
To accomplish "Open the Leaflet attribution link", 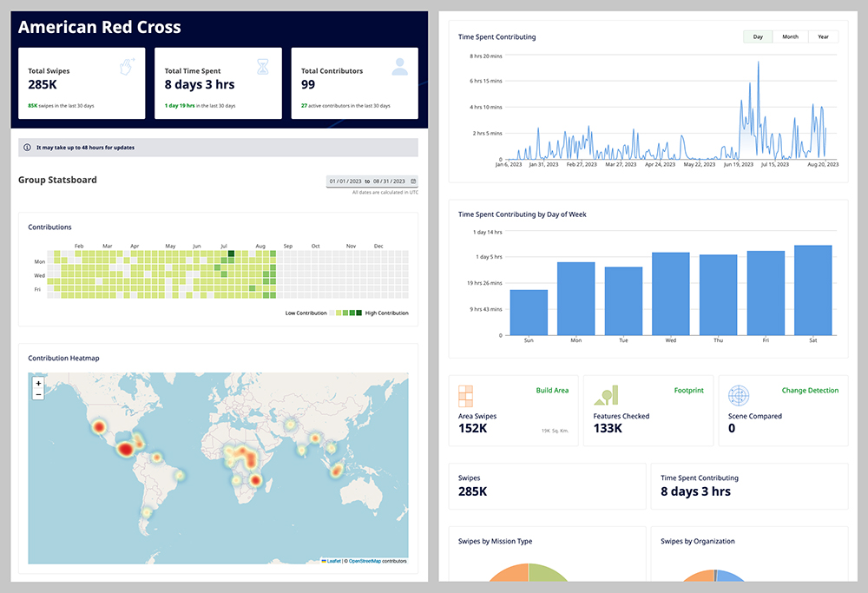I will point(333,561).
